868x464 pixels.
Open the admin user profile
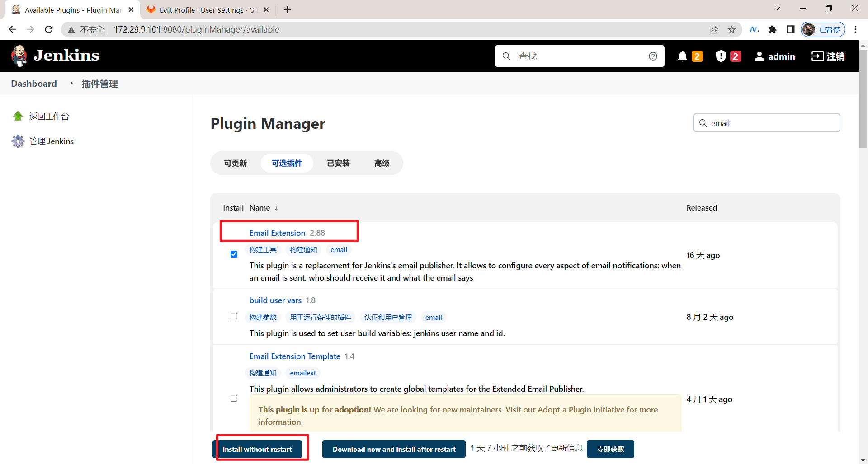[775, 56]
